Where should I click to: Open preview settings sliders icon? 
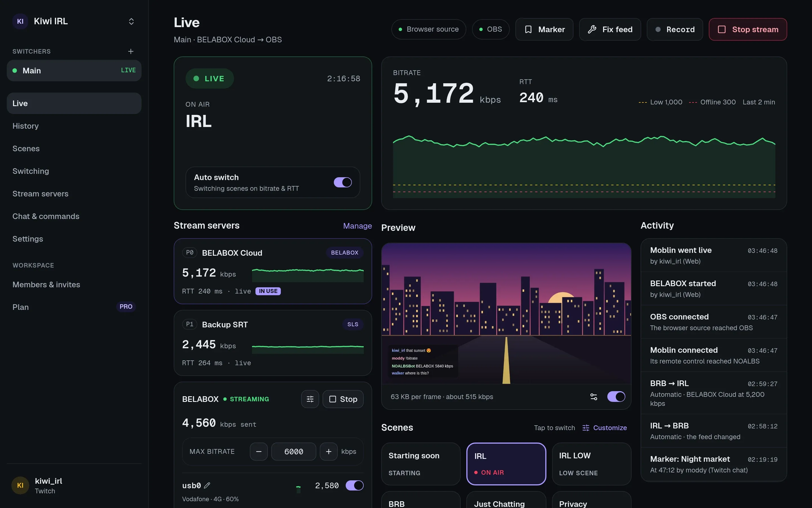pos(593,397)
